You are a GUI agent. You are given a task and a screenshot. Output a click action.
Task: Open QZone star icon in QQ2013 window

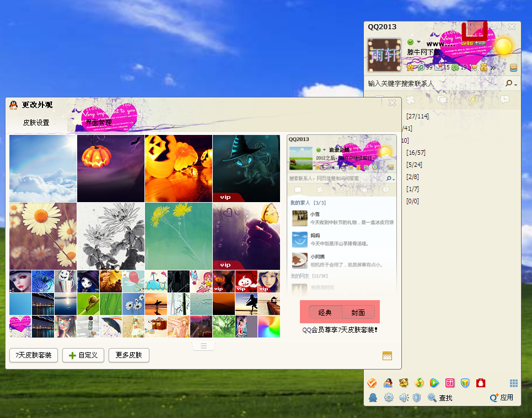tap(410, 67)
